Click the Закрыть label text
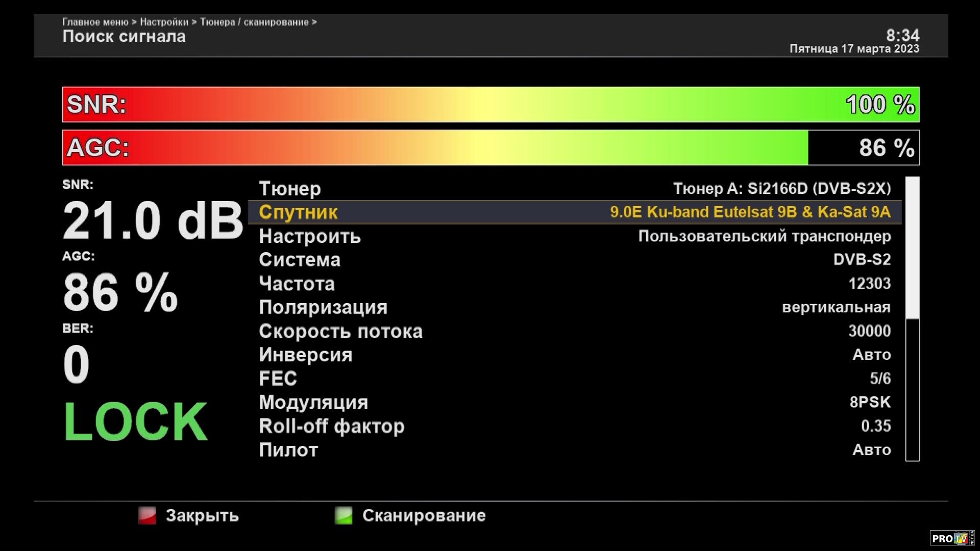The image size is (980, 551). pos(202,516)
